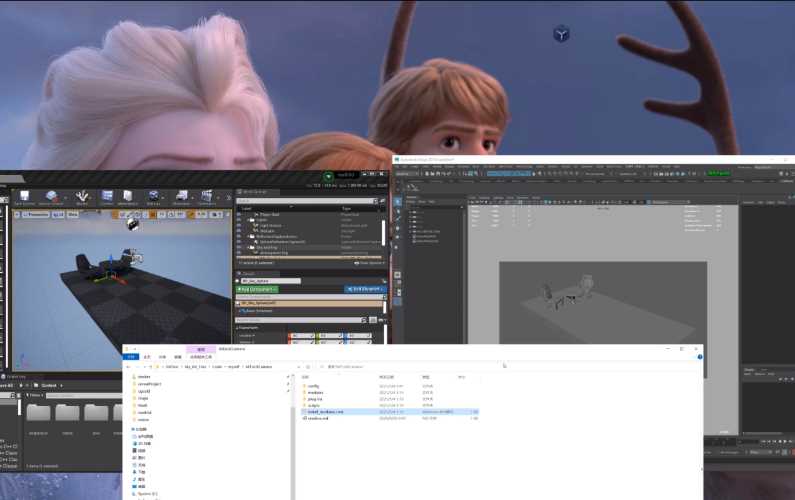795x500 pixels.
Task: Click the Location Y value field
Action: pos(330,336)
